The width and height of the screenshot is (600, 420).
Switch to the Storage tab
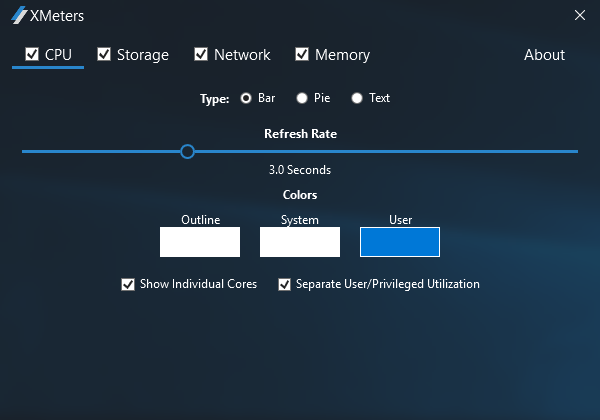coord(142,55)
